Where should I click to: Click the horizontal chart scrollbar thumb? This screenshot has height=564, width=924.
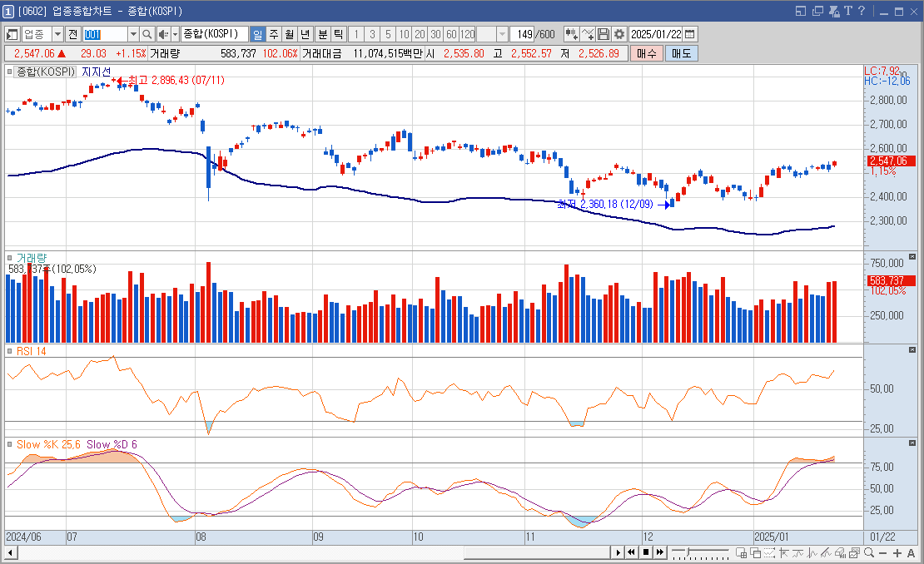537,552
